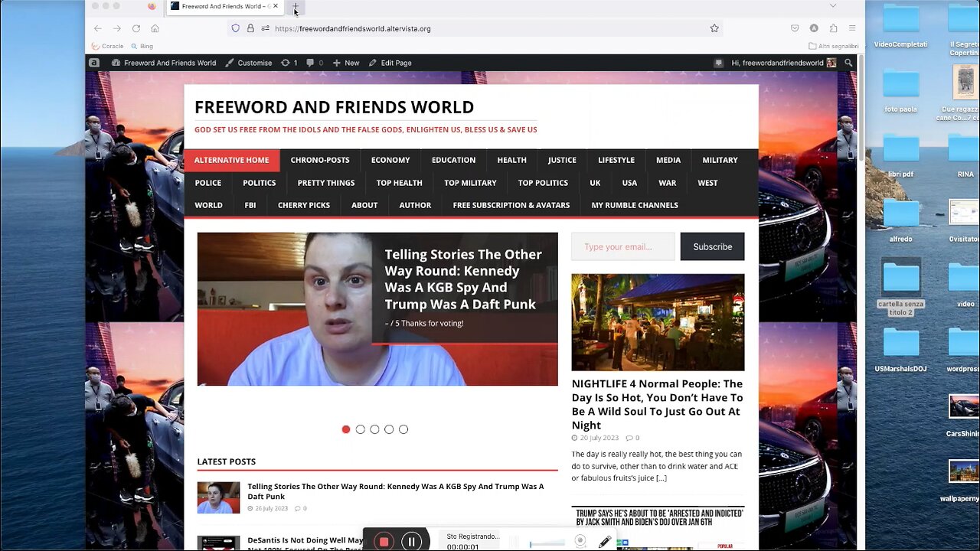
Task: Select the first slider dot
Action: 346,429
